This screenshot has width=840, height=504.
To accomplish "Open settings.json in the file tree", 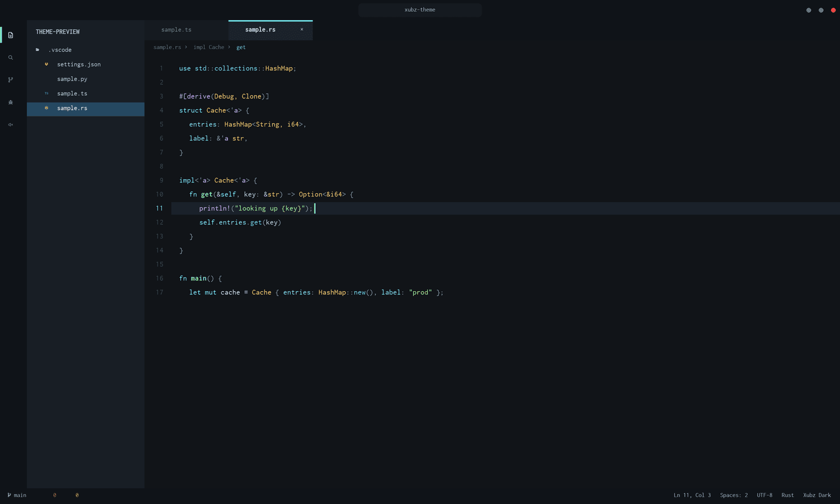I will 86,64.
